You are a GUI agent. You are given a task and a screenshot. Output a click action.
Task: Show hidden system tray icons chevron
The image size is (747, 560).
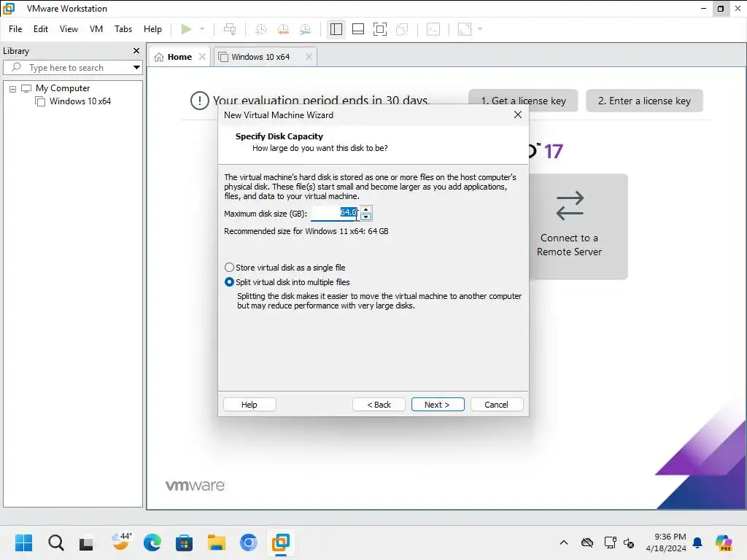(x=564, y=542)
